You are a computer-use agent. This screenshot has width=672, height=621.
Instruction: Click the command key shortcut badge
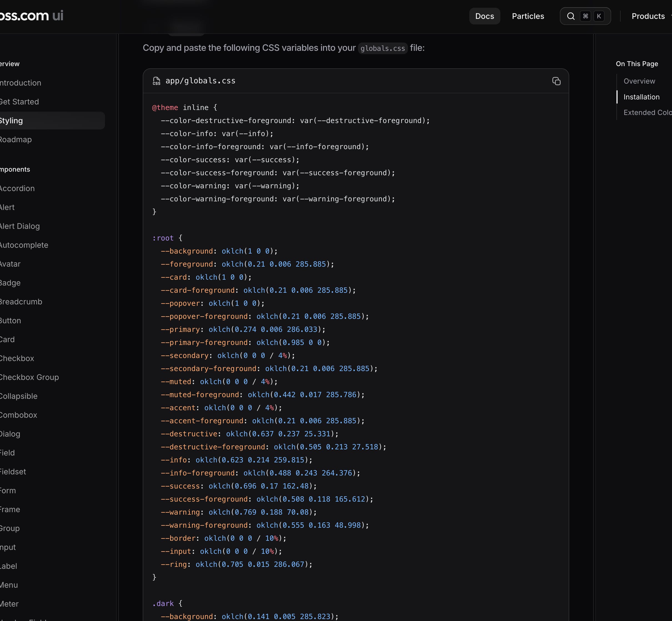(x=586, y=16)
